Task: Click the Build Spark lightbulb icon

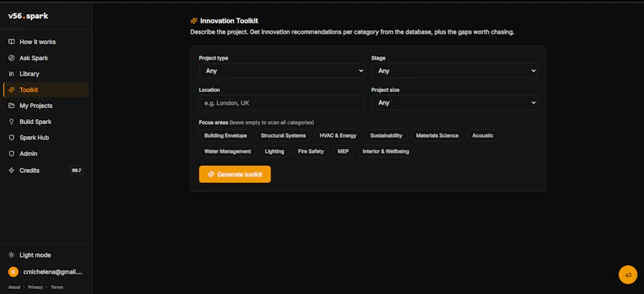Action: pyautogui.click(x=11, y=122)
